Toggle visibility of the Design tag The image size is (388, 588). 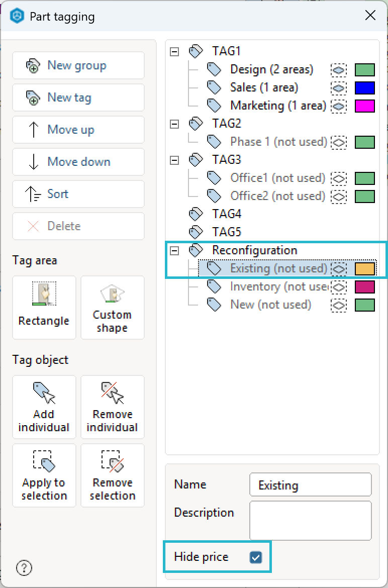coord(339,70)
